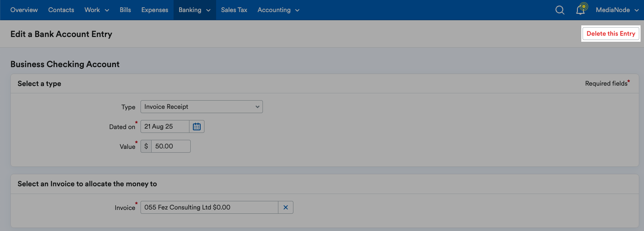Focus the Dated on field showing 21 Aug 25
644x231 pixels.
click(165, 126)
